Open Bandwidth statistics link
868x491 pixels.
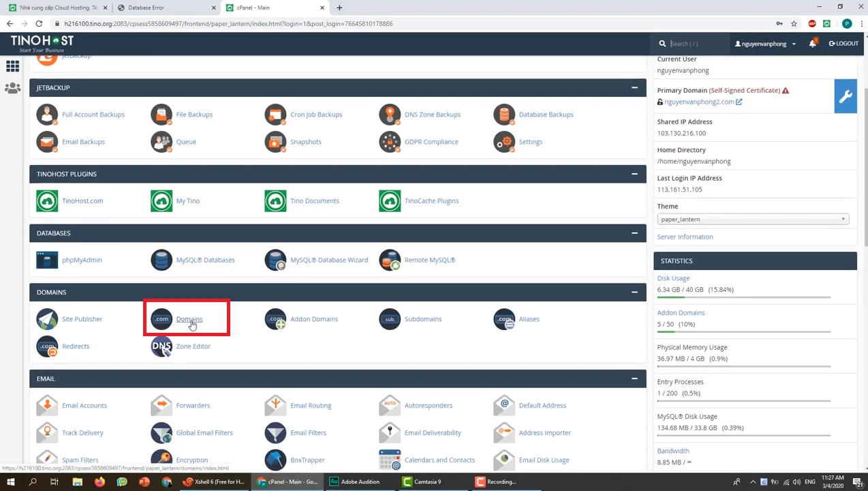tap(673, 451)
